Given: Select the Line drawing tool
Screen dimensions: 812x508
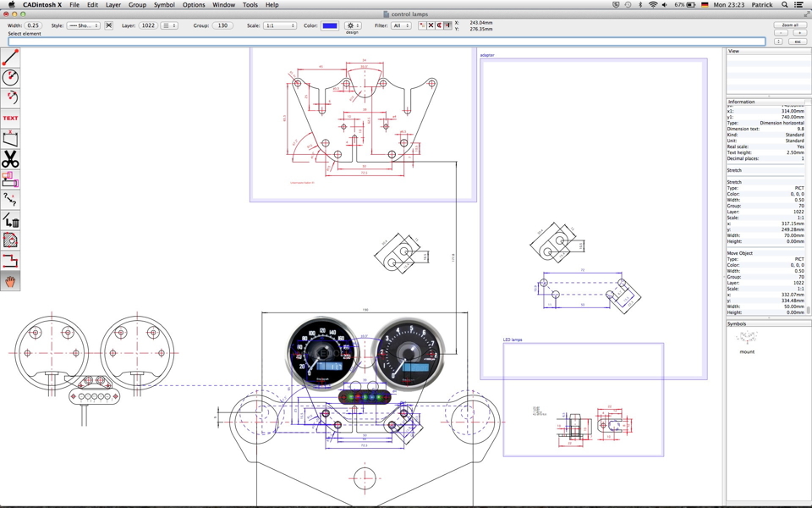Looking at the screenshot, I should (10, 58).
